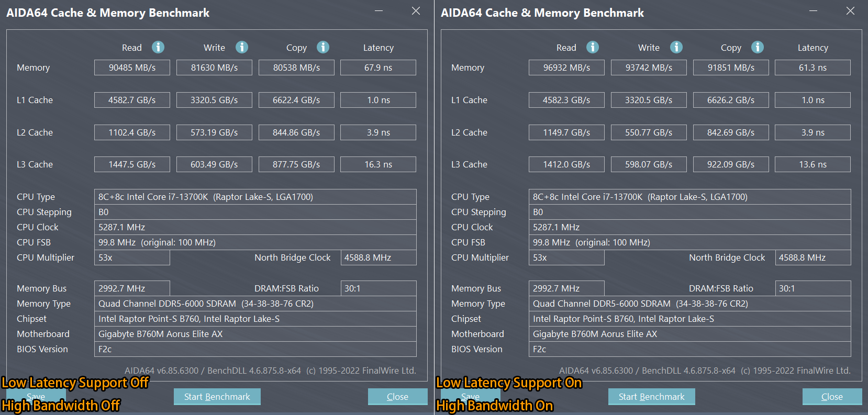Click Motherboard field in left window
The image size is (868, 415).
click(x=255, y=334)
